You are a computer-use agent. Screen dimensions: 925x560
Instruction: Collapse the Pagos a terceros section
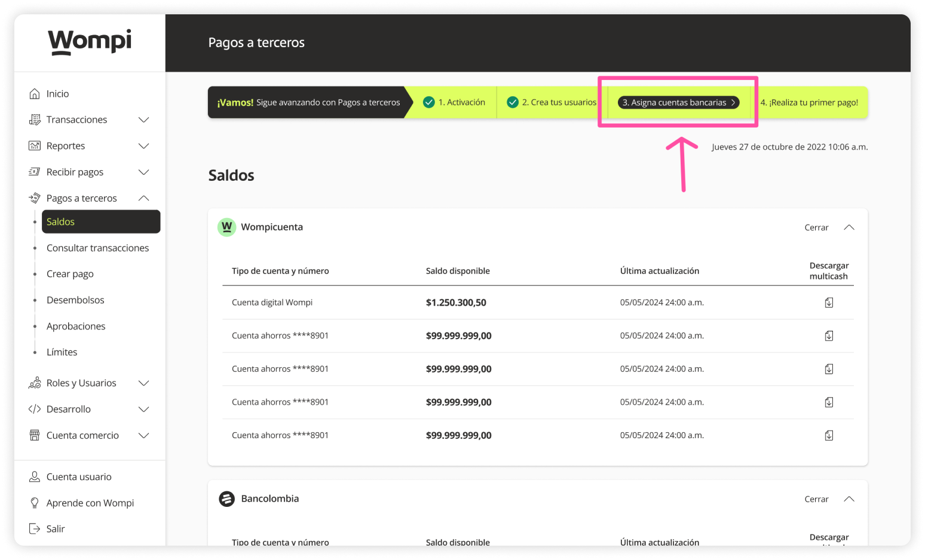(x=143, y=198)
